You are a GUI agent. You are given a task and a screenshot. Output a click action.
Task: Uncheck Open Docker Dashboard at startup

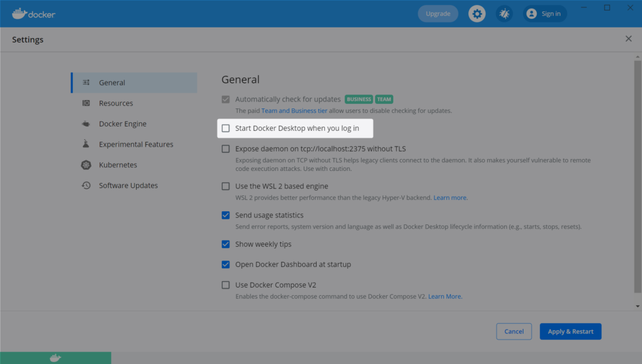(x=226, y=264)
